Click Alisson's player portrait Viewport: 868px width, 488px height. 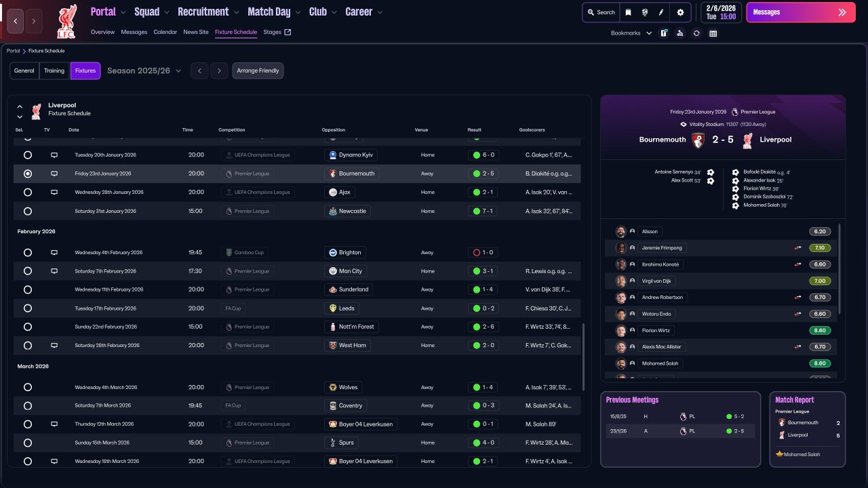620,232
